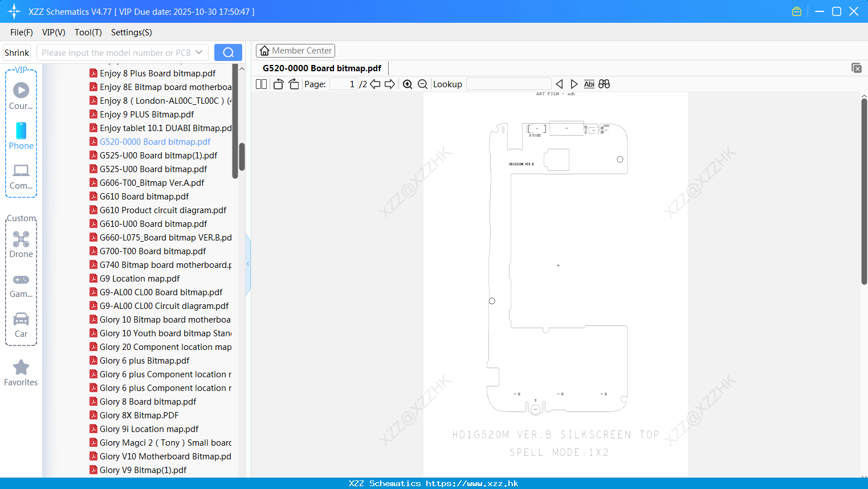Open Glory V10 Motherboard Bitmap file
868x489 pixels.
click(165, 457)
